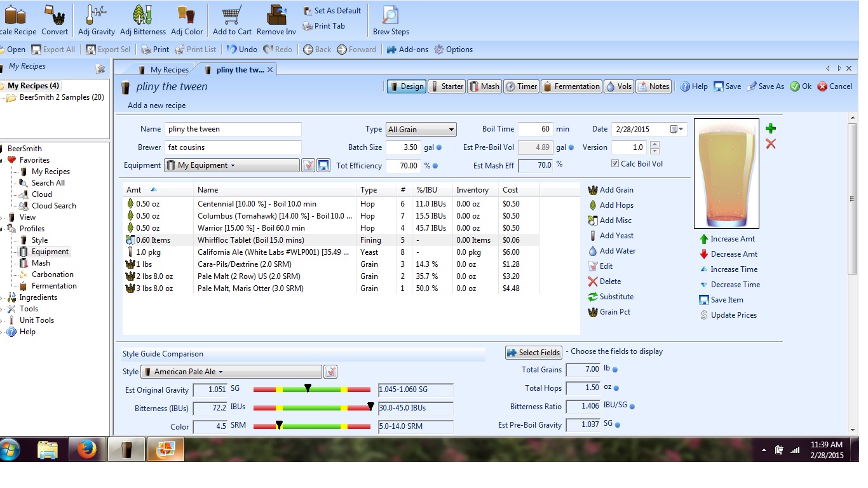
Task: Click Edit ingredient
Action: tap(600, 266)
